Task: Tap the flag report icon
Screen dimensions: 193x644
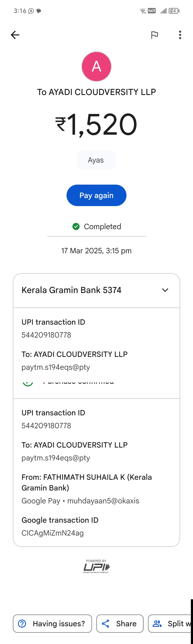Action: click(x=155, y=35)
